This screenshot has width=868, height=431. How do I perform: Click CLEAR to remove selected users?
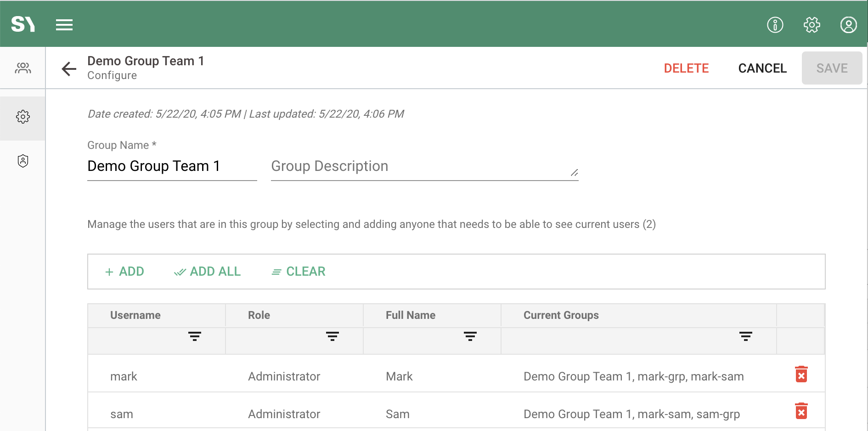298,271
